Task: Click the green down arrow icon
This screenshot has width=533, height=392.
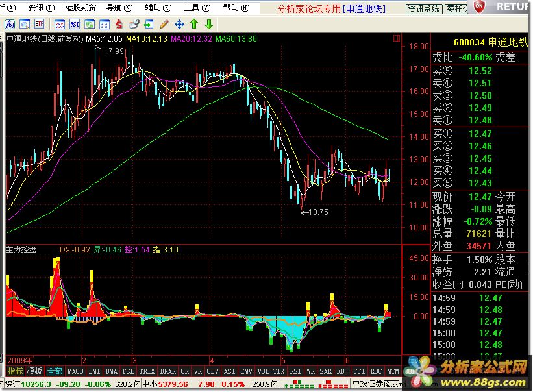Action: pos(209,24)
